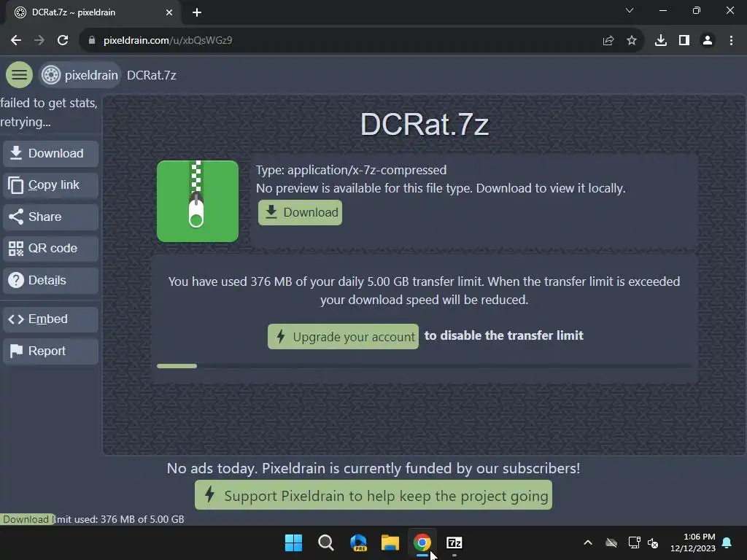Bookmark this page with the star icon
Viewport: 747px width, 560px height.
pos(632,41)
